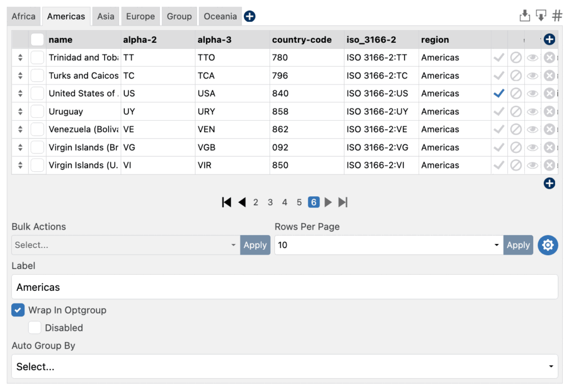Remove the Virgin Islands VG row
This screenshot has width=570, height=392.
coord(549,147)
